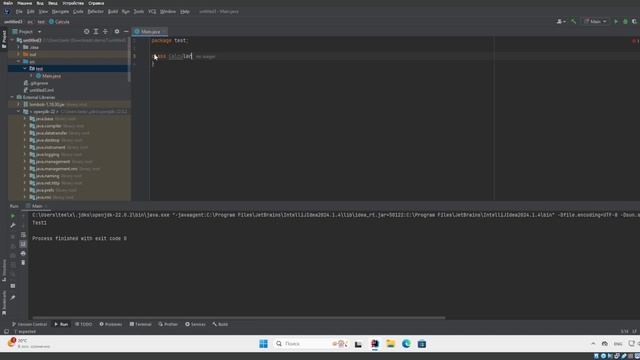The image size is (640, 360).
Task: Expand the out folder
Action: (18, 54)
